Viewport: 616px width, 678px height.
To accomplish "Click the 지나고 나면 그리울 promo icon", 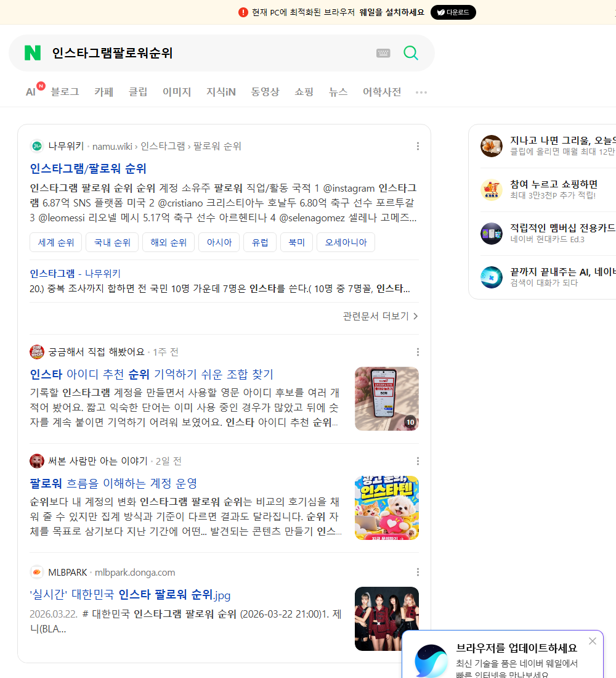I will point(492,145).
